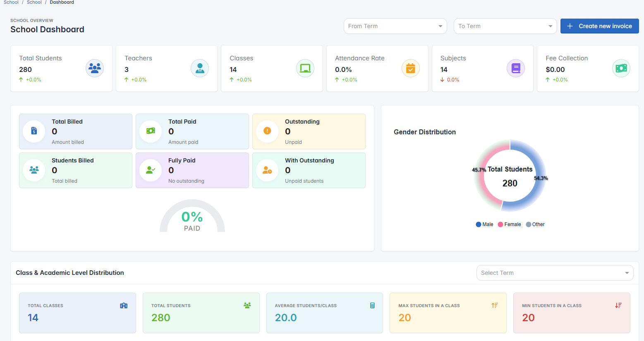Go to second School breadcrumb link

(x=34, y=2)
